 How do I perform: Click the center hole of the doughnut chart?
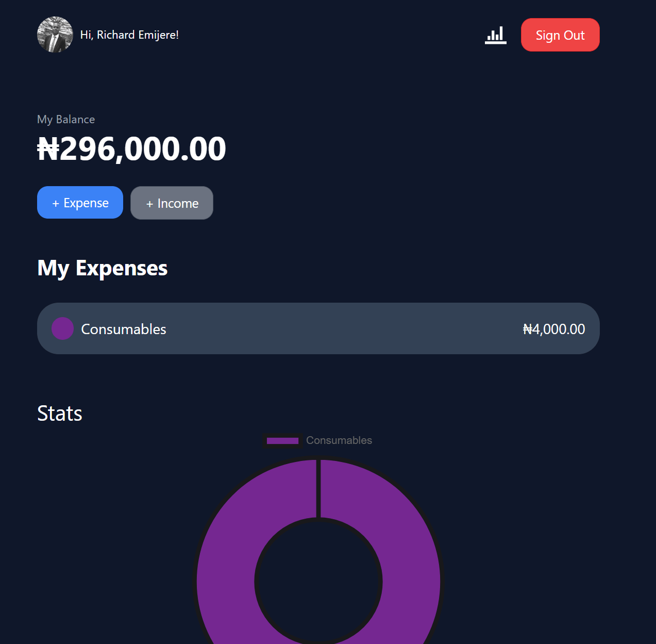[x=318, y=582]
